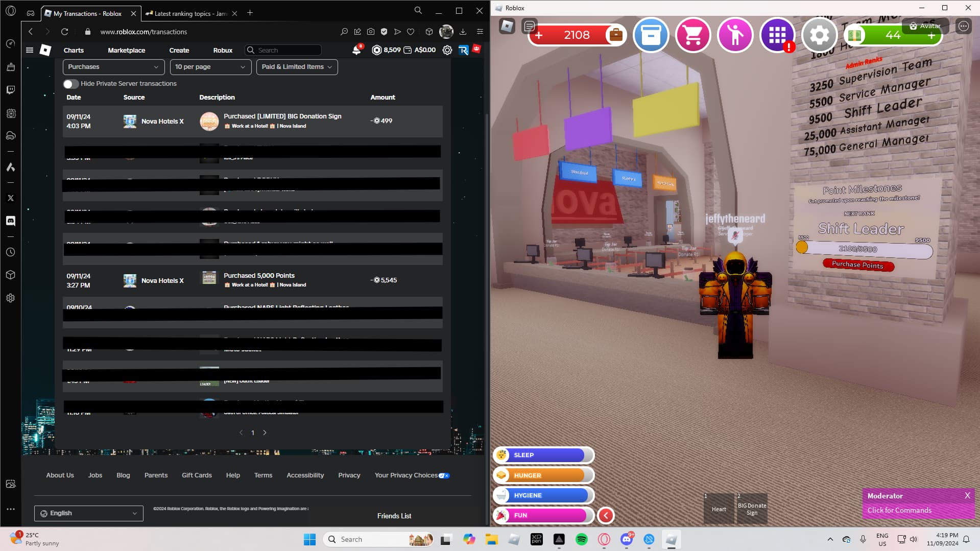Image resolution: width=980 pixels, height=551 pixels.
Task: Add more points with red plus icon
Action: pos(539,35)
